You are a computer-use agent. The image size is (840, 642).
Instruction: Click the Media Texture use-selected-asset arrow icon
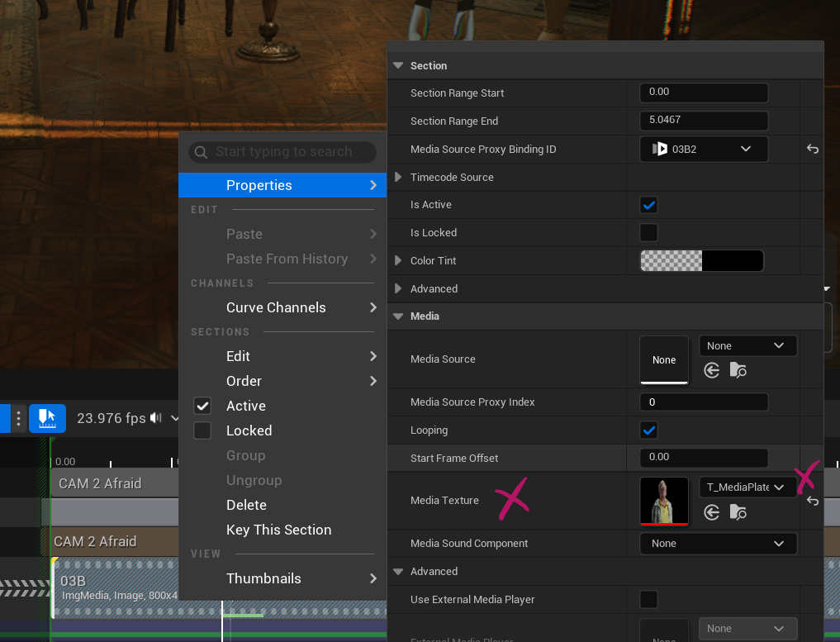coord(711,513)
